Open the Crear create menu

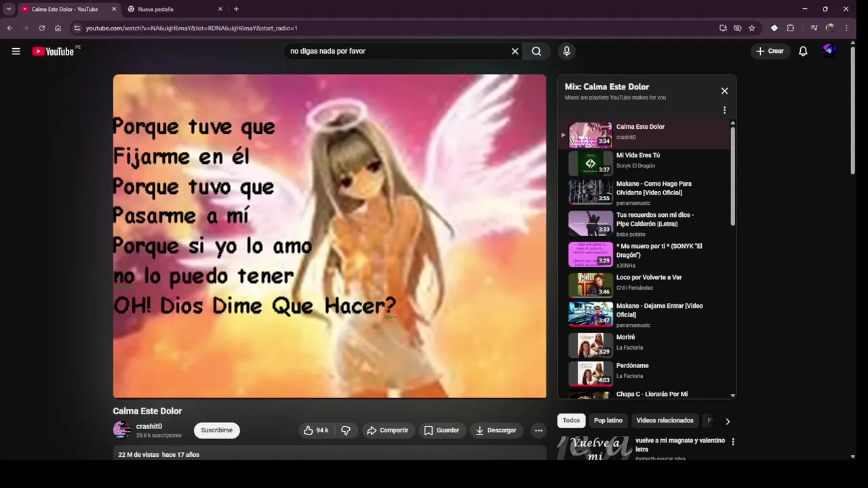[770, 51]
